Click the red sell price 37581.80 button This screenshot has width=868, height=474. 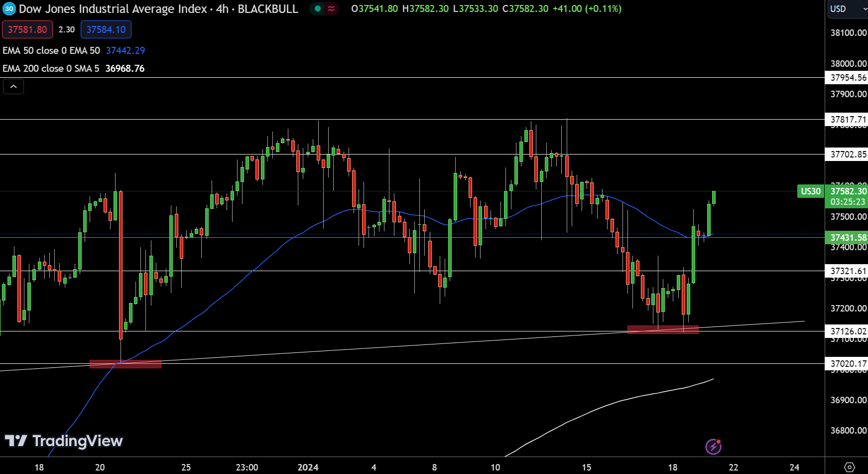click(27, 29)
